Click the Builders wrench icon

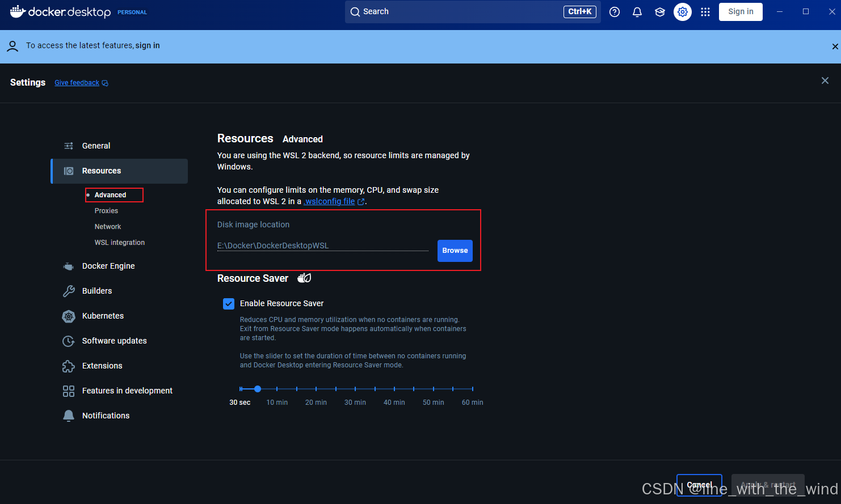(69, 291)
